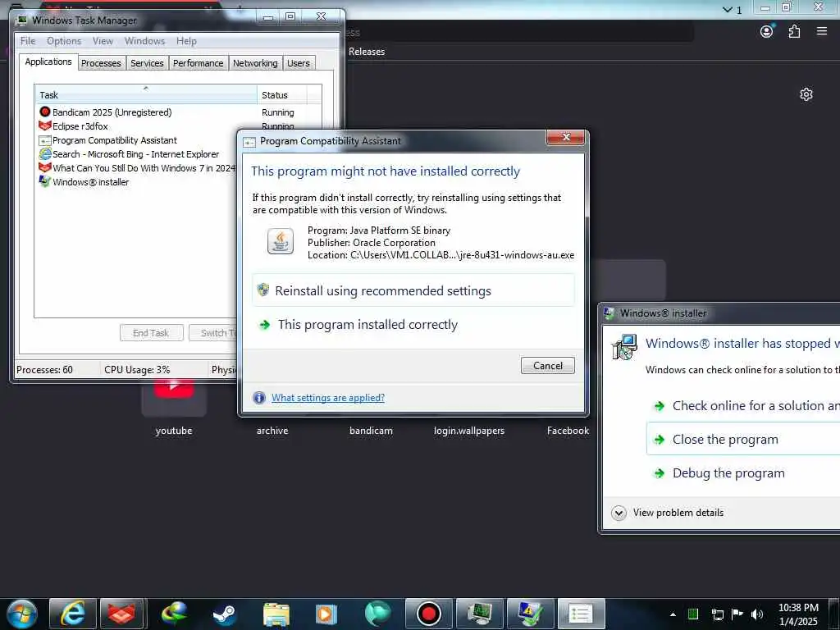Open the browser extensions puzzle icon
840x630 pixels.
794,32
